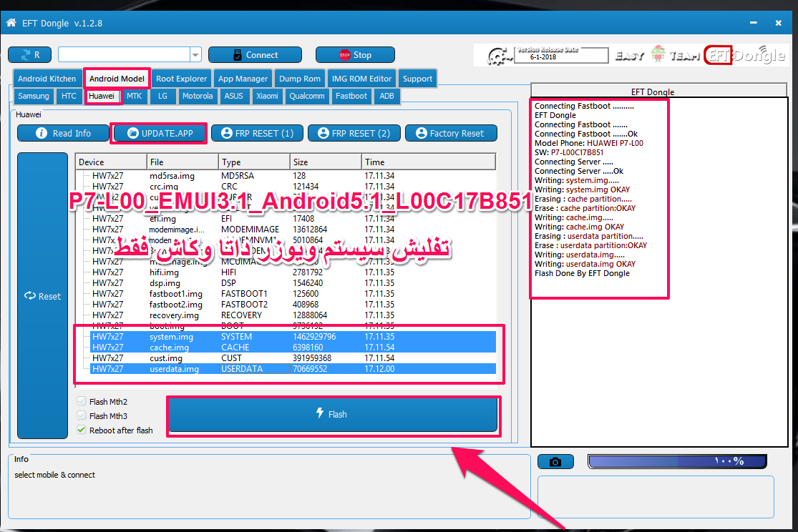Click the Size column header
The height and width of the screenshot is (532, 798).
326,162
